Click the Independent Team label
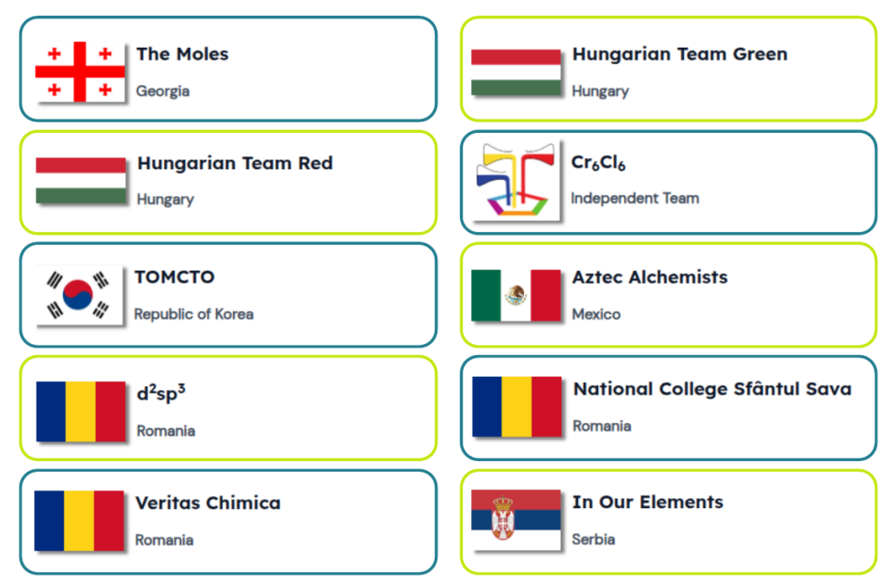890x588 pixels. [634, 198]
